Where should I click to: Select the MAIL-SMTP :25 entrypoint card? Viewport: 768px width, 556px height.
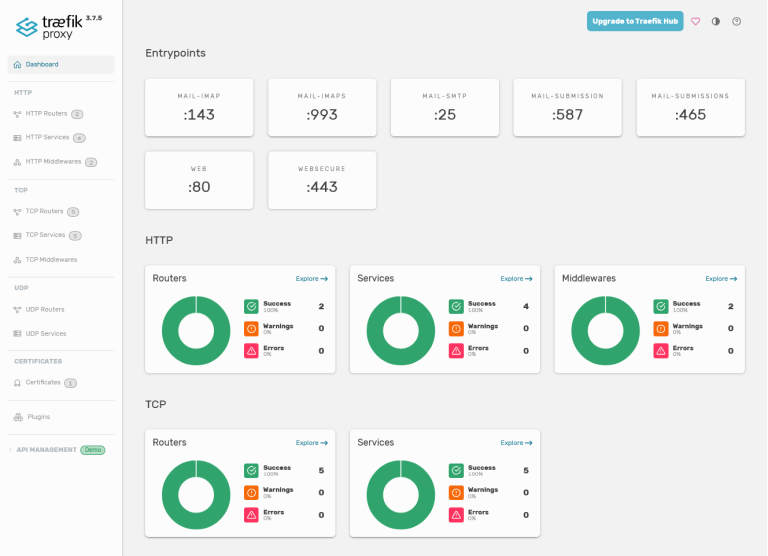pyautogui.click(x=445, y=107)
